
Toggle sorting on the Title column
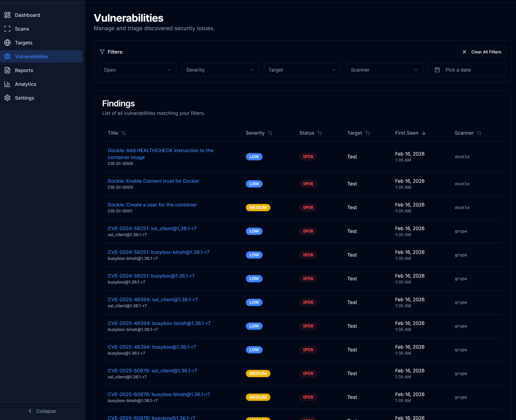tap(124, 133)
